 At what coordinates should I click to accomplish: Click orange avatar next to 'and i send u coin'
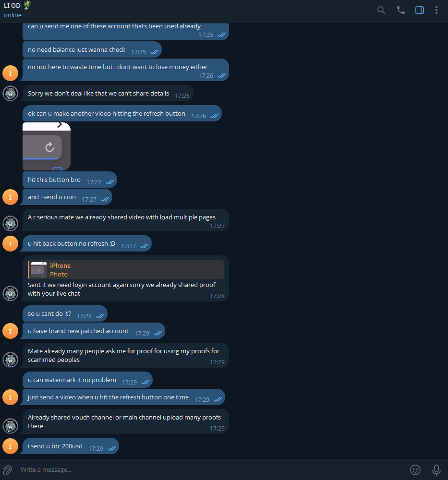tap(11, 197)
